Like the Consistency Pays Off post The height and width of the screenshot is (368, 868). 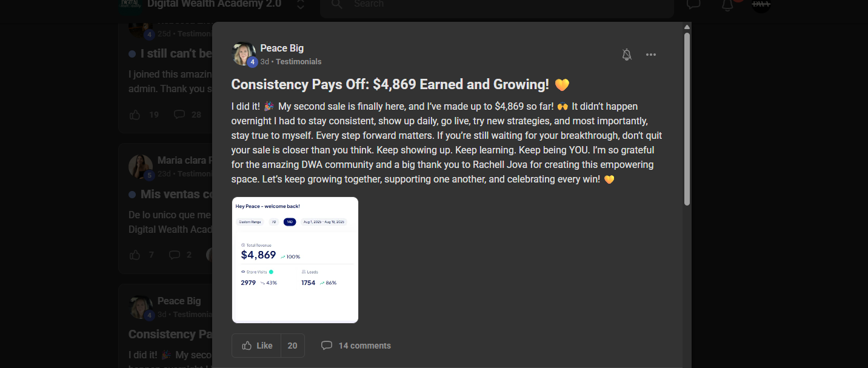point(256,346)
